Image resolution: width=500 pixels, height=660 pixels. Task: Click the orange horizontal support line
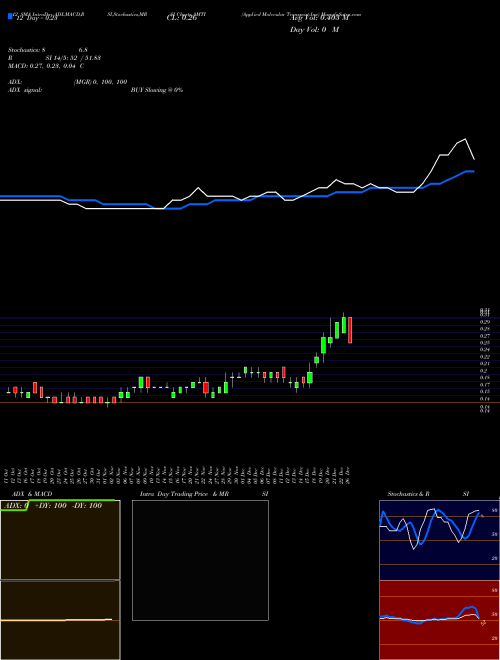coord(250,403)
